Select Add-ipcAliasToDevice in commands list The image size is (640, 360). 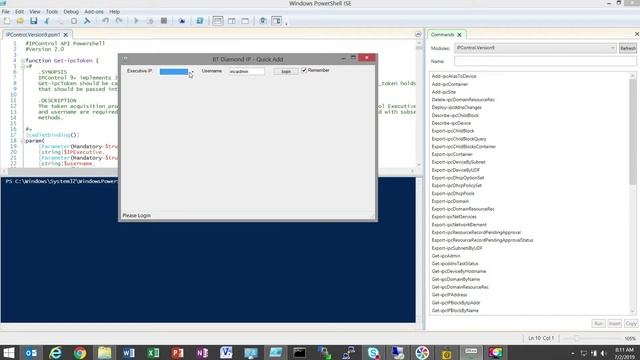click(454, 76)
